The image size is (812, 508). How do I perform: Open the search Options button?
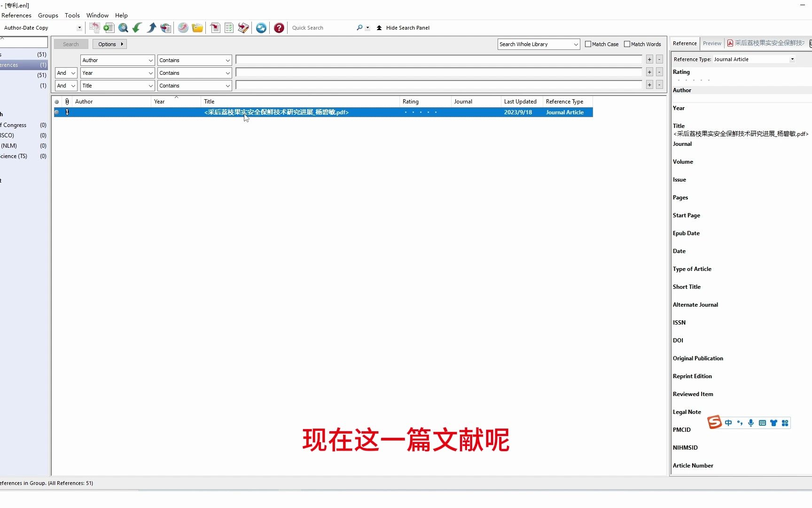click(109, 44)
